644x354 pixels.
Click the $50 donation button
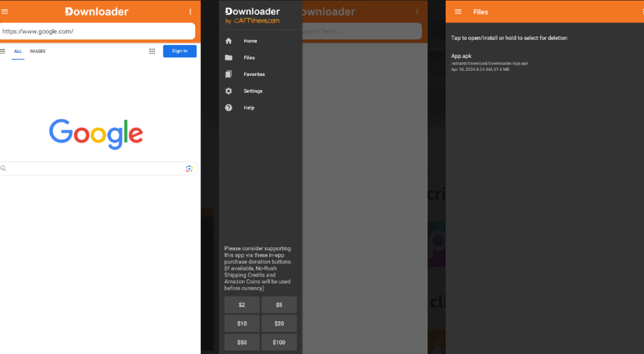pyautogui.click(x=242, y=342)
